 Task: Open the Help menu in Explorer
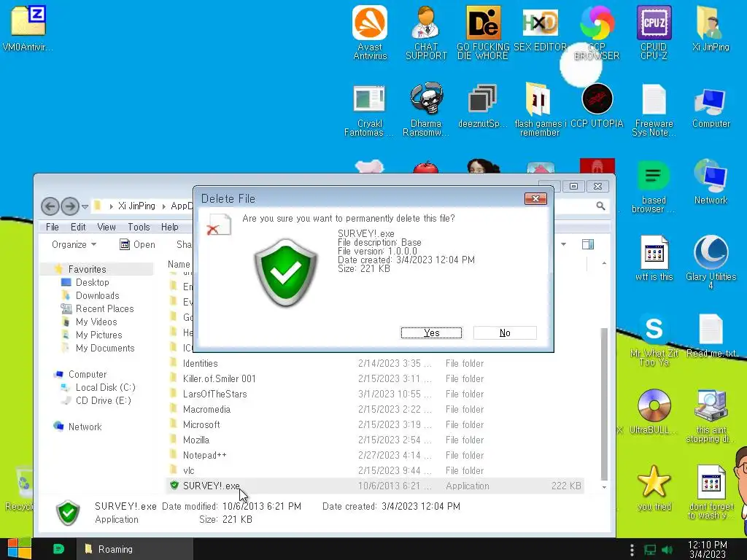coord(169,227)
